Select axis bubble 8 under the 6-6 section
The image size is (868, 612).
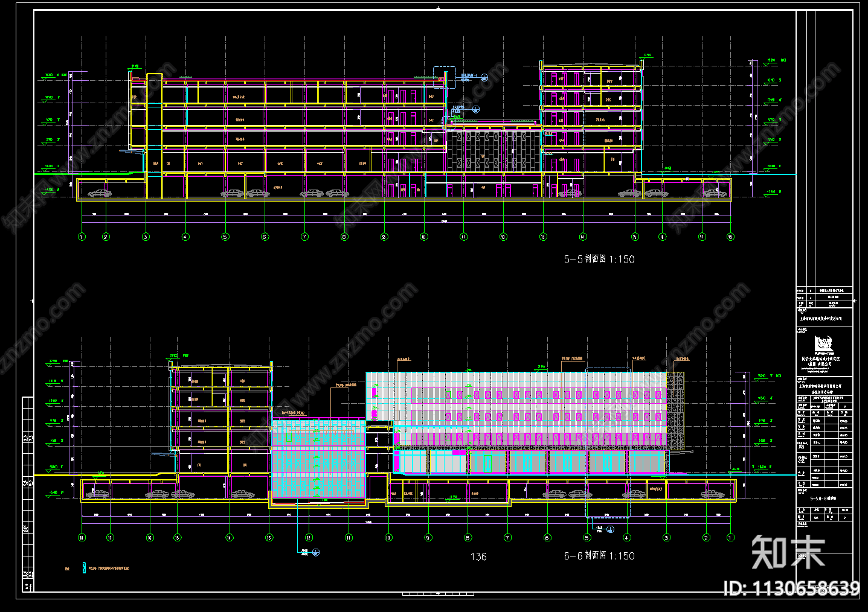468,537
